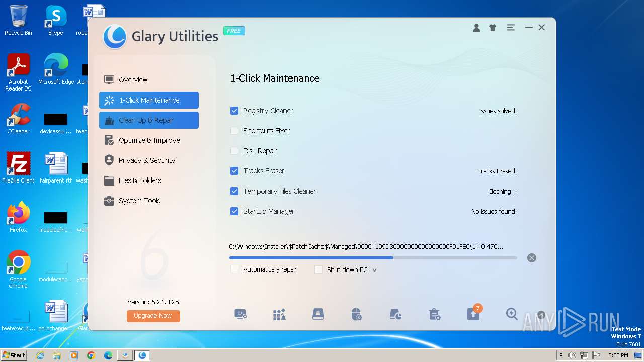Viewport: 644px width, 362px height.
Task: Open the user account icon
Action: (476, 28)
